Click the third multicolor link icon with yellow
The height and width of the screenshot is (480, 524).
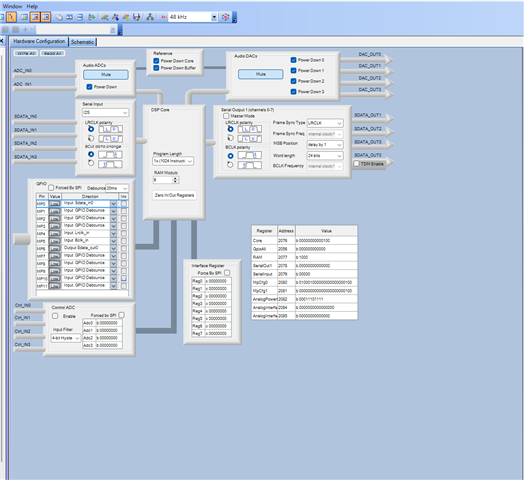pos(126,17)
